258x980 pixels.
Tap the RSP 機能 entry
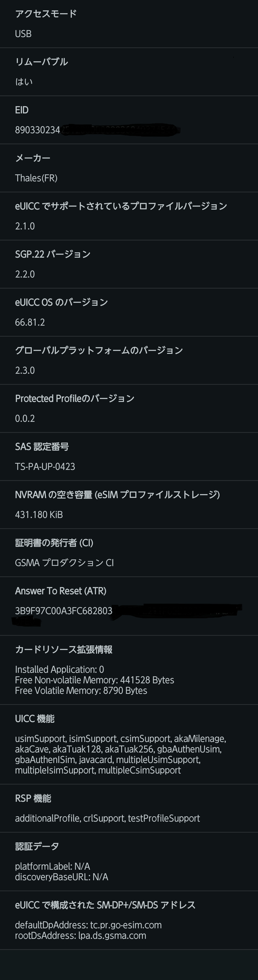129,808
